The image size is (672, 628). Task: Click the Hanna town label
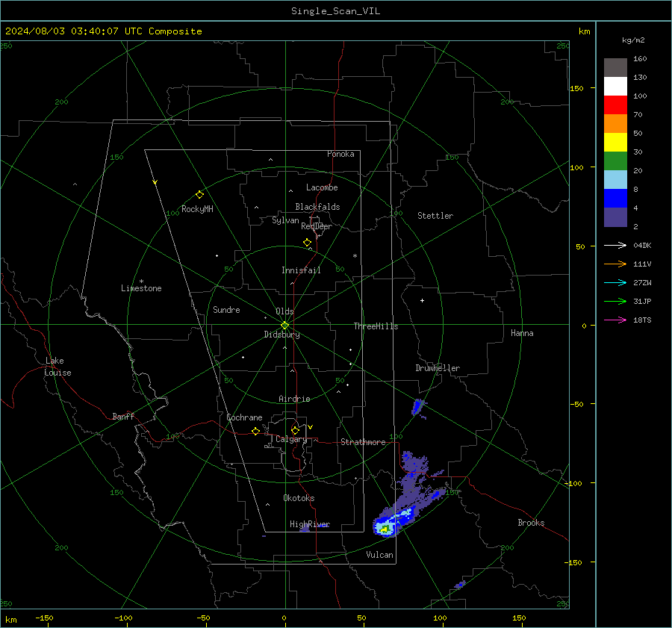[522, 333]
